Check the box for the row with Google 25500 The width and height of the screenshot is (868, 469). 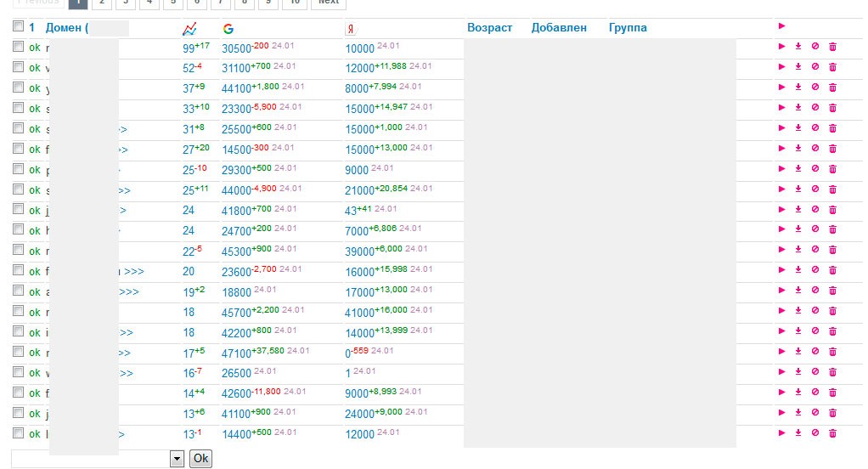[x=19, y=128]
